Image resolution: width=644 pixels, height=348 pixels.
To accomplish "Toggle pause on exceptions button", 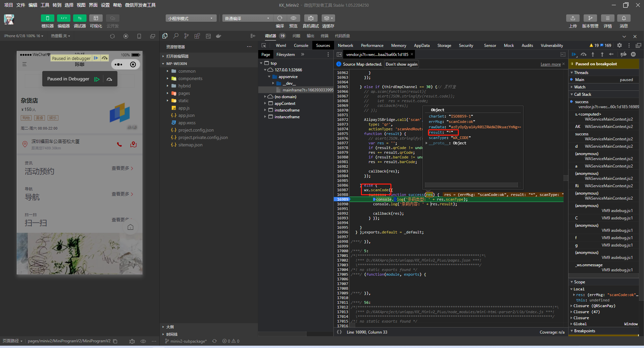I will point(633,54).
